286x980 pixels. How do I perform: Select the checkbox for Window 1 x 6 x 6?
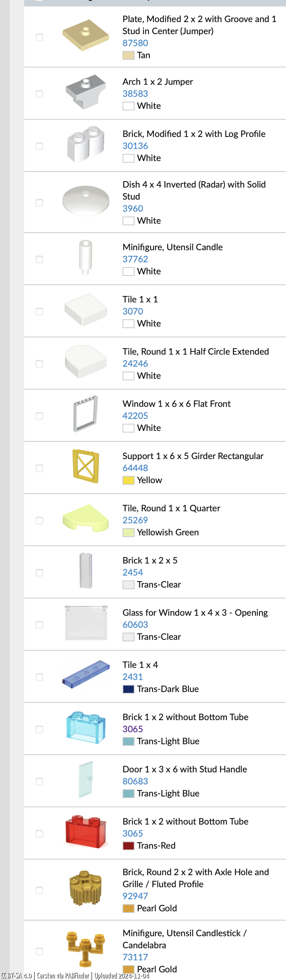[39, 416]
